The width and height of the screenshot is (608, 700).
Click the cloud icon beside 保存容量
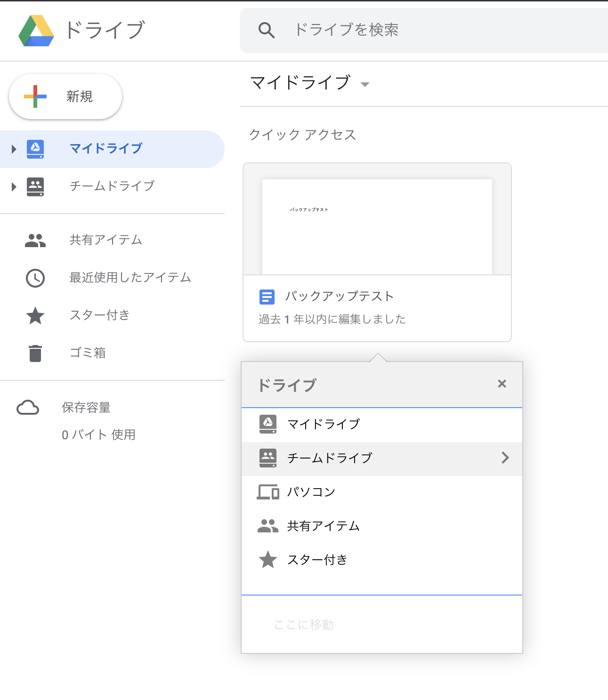(28, 408)
